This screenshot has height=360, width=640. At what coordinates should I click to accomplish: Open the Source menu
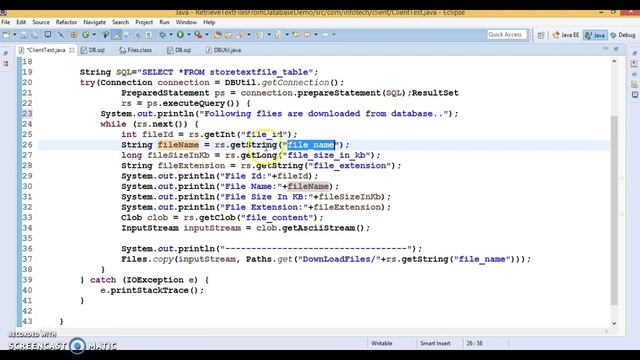pos(41,22)
